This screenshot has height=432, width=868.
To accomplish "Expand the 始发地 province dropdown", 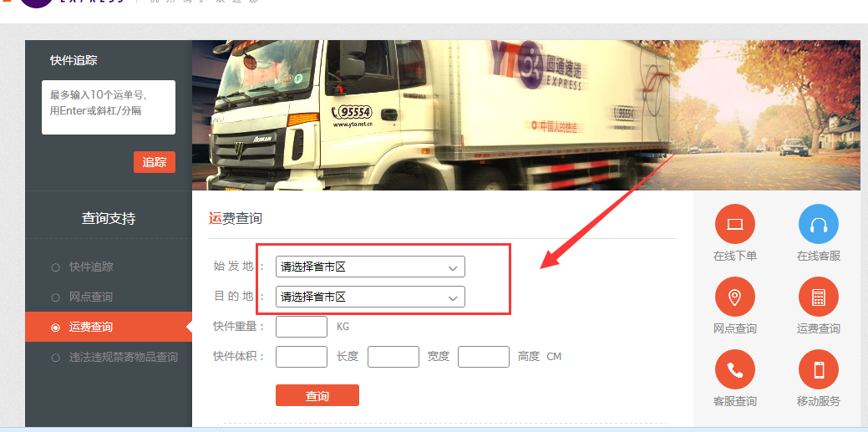I will click(370, 267).
